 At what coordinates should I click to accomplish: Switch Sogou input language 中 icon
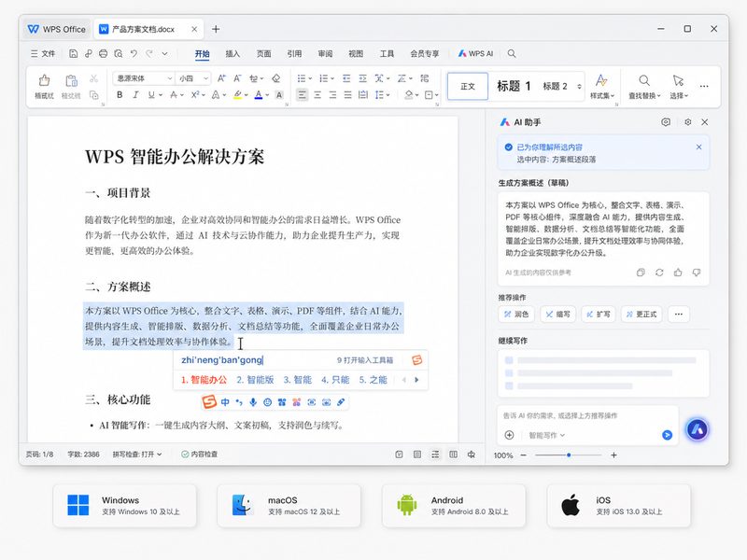point(225,402)
